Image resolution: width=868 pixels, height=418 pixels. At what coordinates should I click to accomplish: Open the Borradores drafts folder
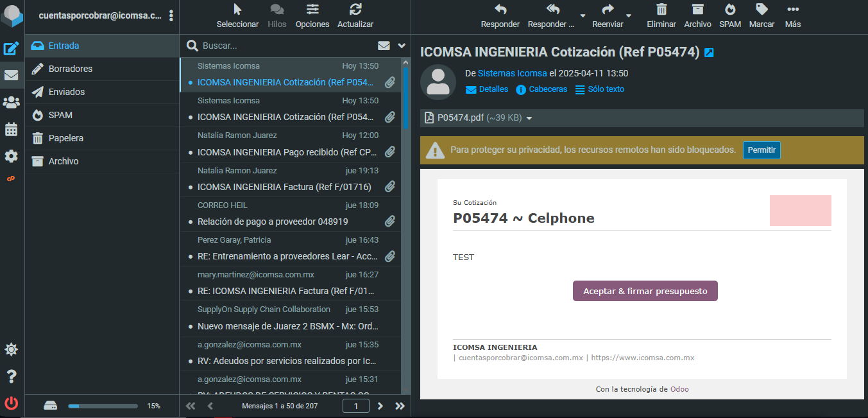click(x=102, y=69)
